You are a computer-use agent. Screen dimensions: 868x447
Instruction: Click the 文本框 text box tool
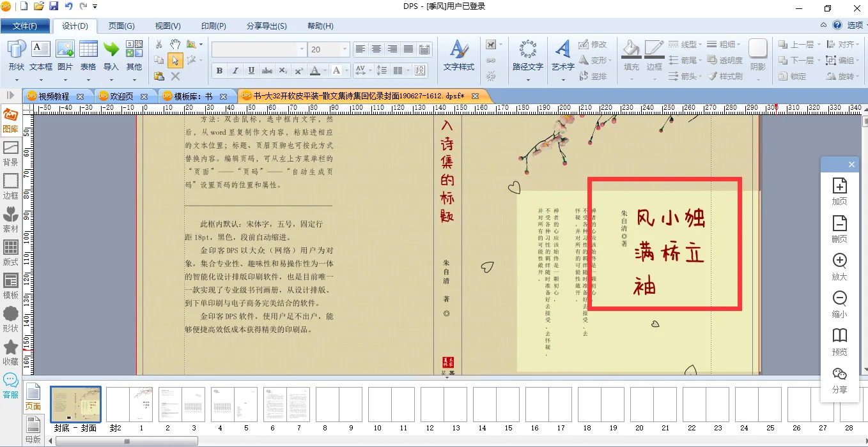pos(41,55)
